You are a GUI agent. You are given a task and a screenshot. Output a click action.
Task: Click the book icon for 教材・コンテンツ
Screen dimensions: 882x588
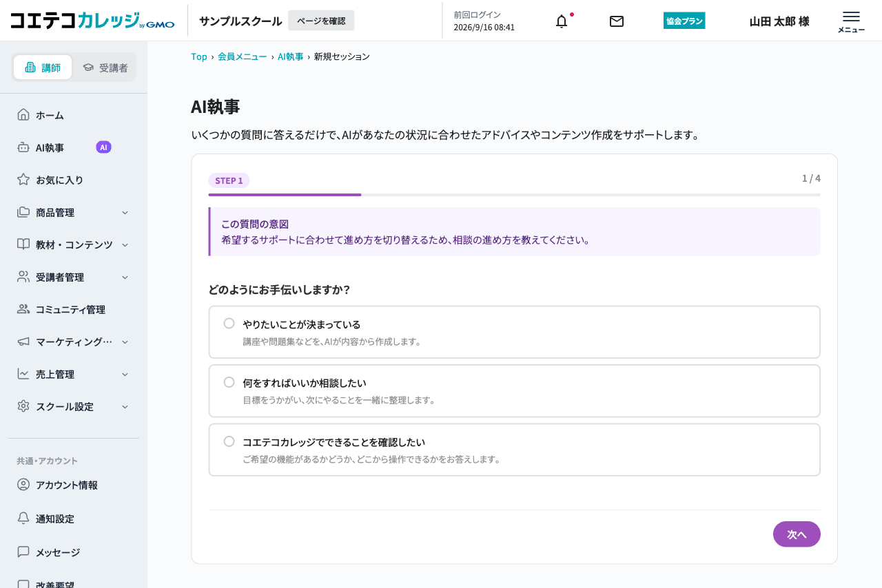23,244
